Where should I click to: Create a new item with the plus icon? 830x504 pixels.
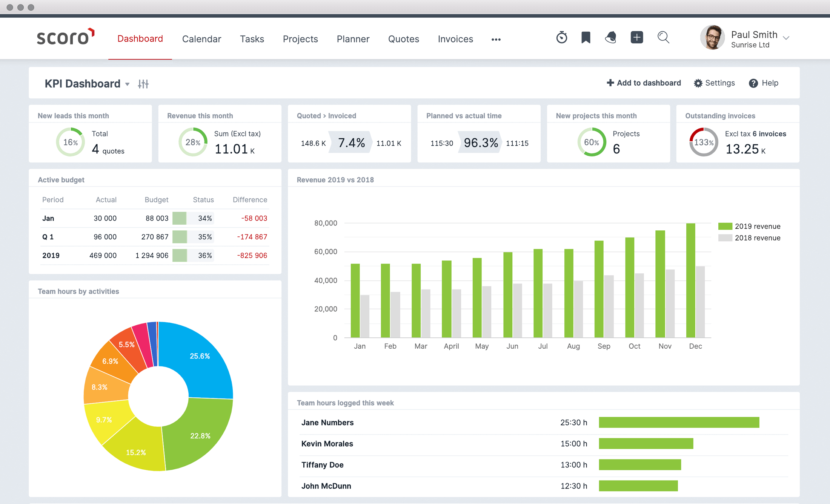(637, 38)
